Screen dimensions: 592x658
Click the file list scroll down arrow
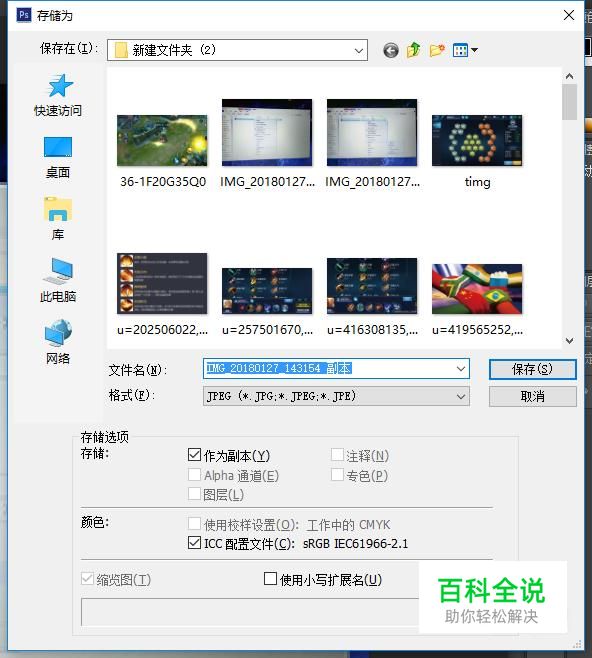[569, 341]
